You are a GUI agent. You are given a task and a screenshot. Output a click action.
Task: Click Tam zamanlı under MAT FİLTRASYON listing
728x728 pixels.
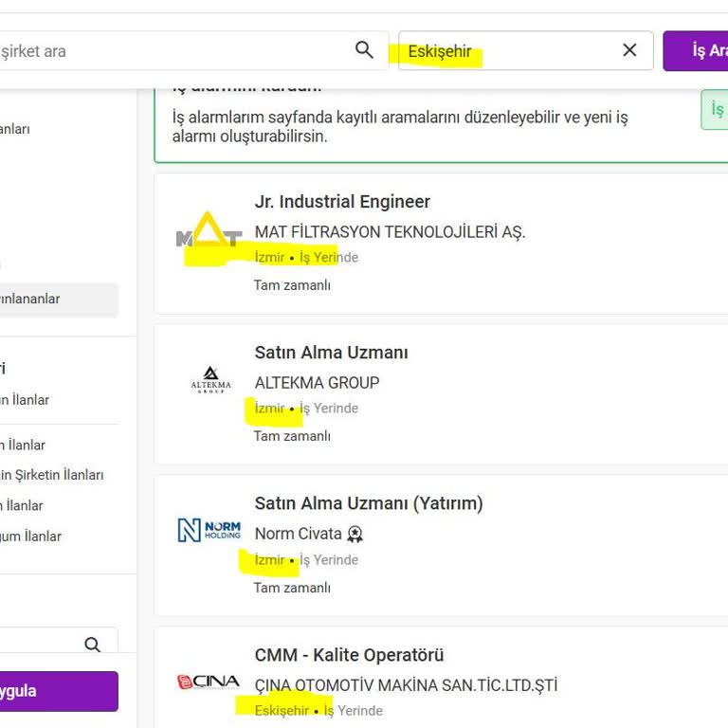click(x=292, y=285)
